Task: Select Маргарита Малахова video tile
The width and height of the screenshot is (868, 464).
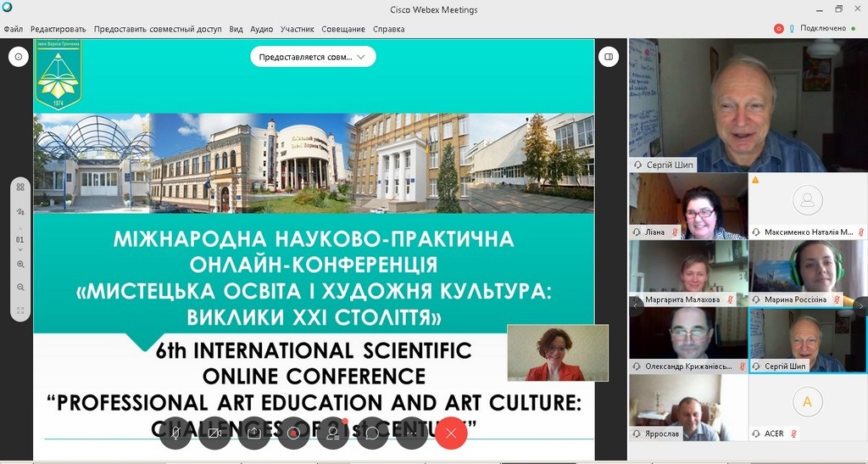Action: point(688,273)
